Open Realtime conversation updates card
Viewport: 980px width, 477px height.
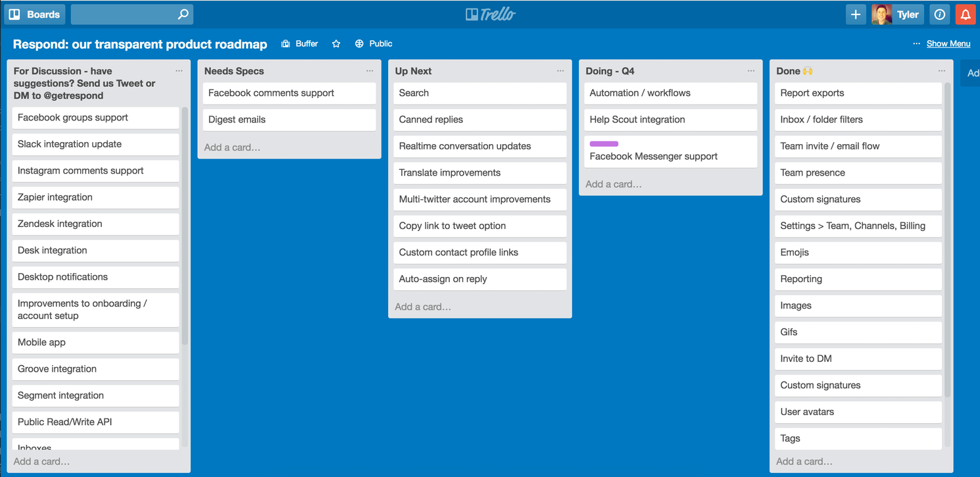(480, 147)
